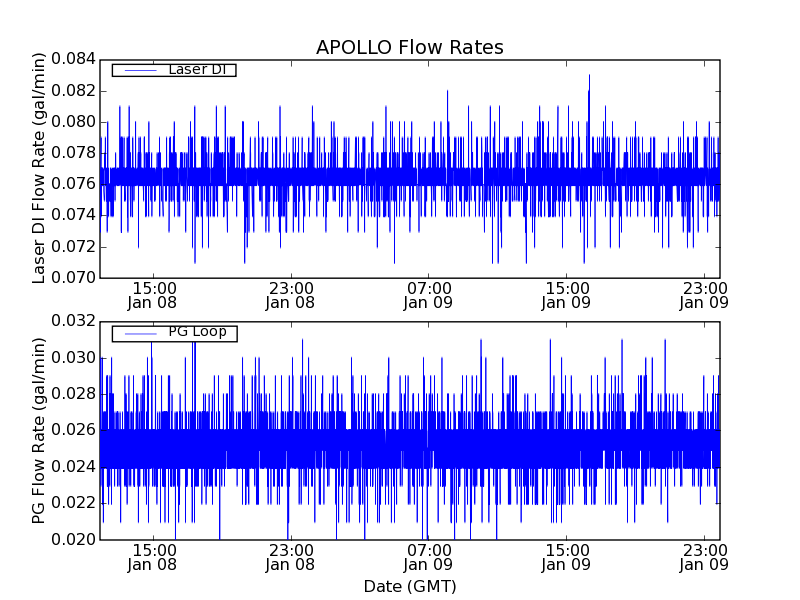Click the 0.082 tick label on top plot
Image resolution: width=800 pixels, height=600 pixels.
pos(73,91)
